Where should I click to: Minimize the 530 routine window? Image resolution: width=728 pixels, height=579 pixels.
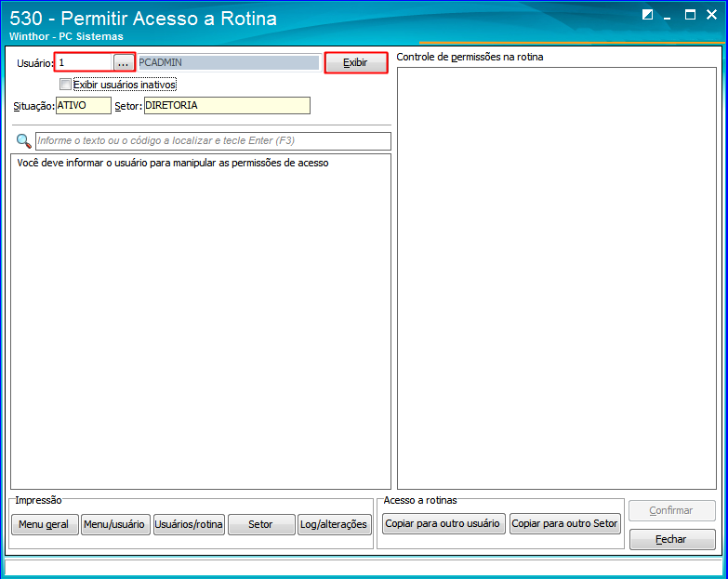pos(668,16)
